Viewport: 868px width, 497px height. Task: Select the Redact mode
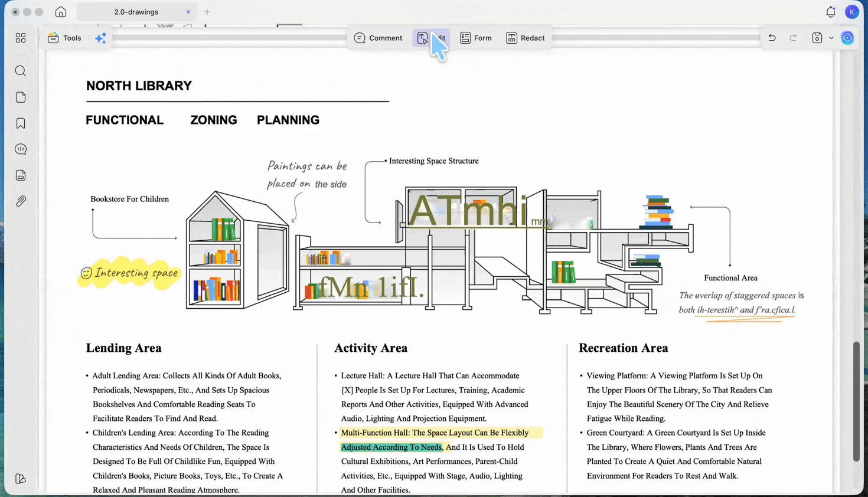pos(526,38)
